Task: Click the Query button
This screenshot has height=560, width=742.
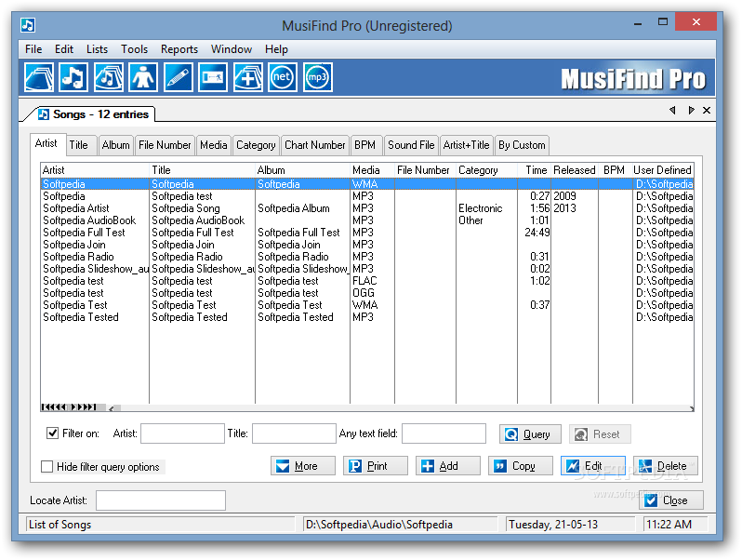Action: tap(530, 434)
